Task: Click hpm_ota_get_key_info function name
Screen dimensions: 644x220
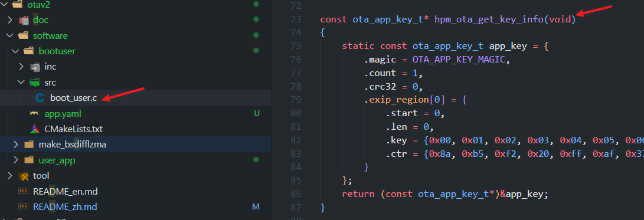Action: (489, 19)
